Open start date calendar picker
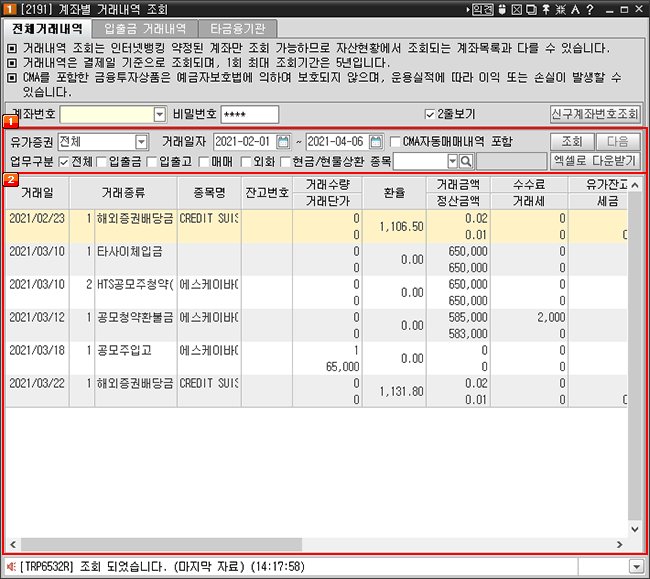 282,141
